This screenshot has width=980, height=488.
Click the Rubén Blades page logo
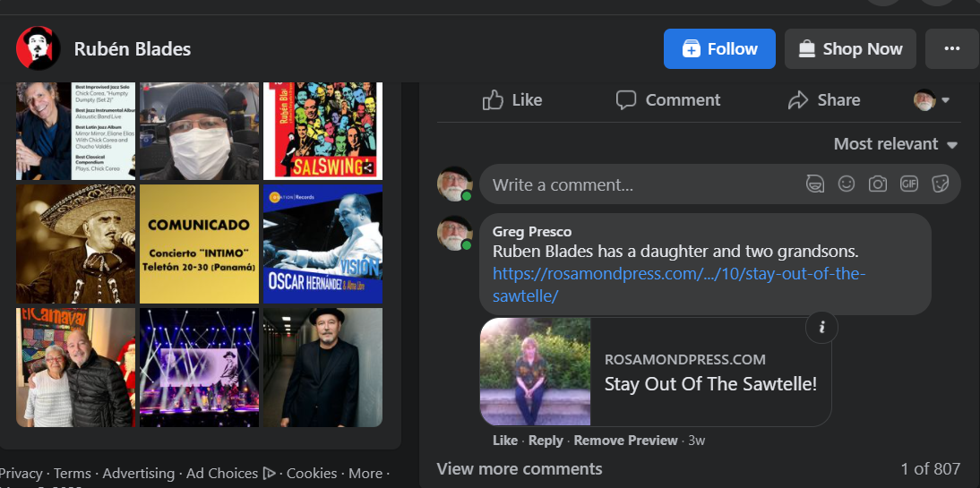[39, 49]
